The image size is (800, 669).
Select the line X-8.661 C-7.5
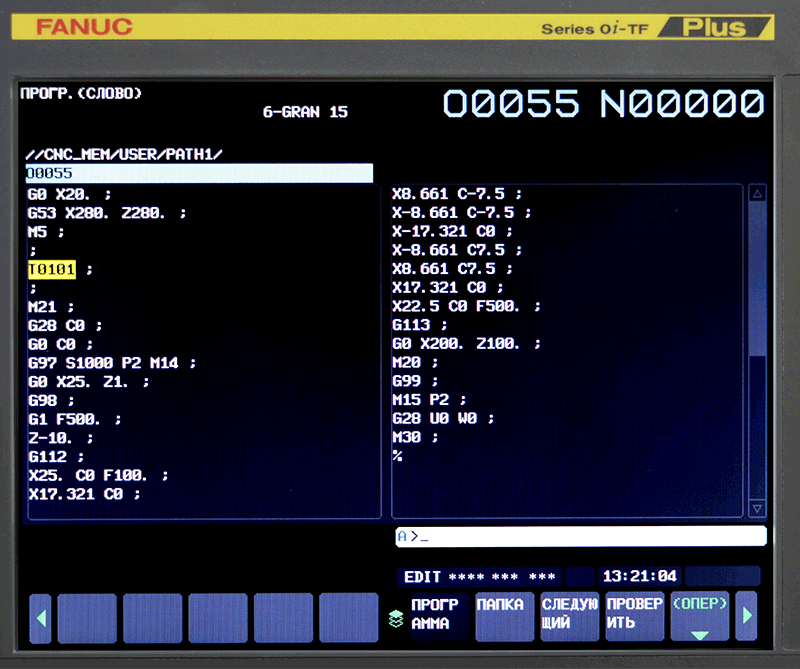pos(462,212)
